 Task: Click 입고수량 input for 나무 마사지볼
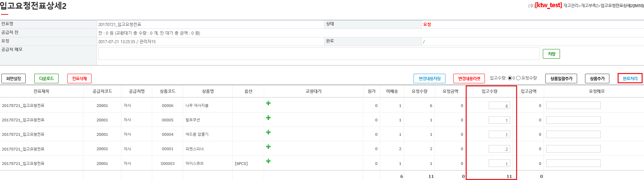click(x=499, y=106)
